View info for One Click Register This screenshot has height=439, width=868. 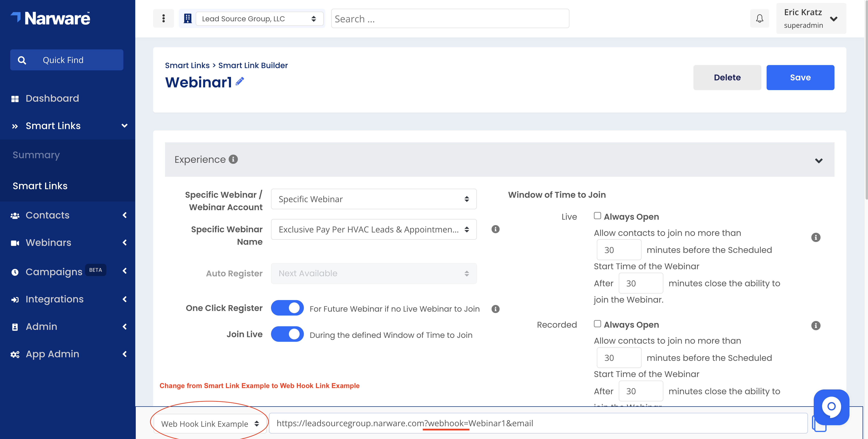click(x=495, y=309)
